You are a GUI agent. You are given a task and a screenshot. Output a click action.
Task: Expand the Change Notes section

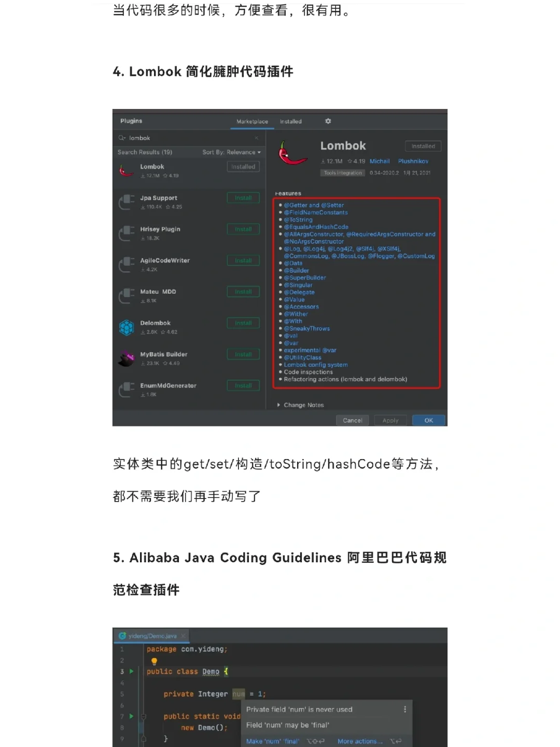[x=300, y=405]
